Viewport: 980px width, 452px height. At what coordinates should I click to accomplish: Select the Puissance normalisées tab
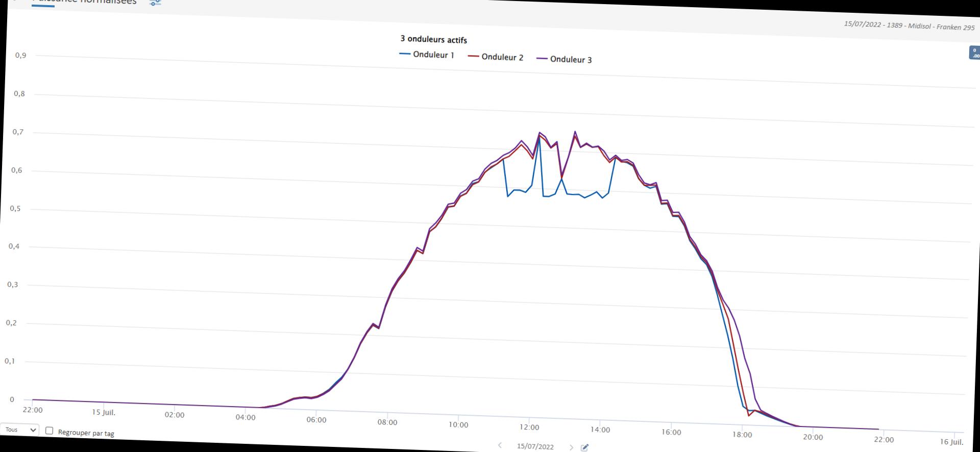click(84, 2)
